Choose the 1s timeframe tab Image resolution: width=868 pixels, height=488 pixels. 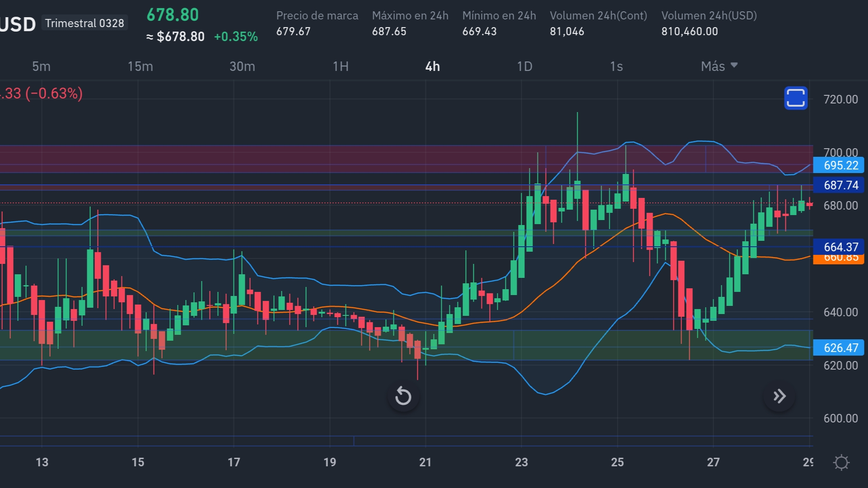tap(616, 66)
